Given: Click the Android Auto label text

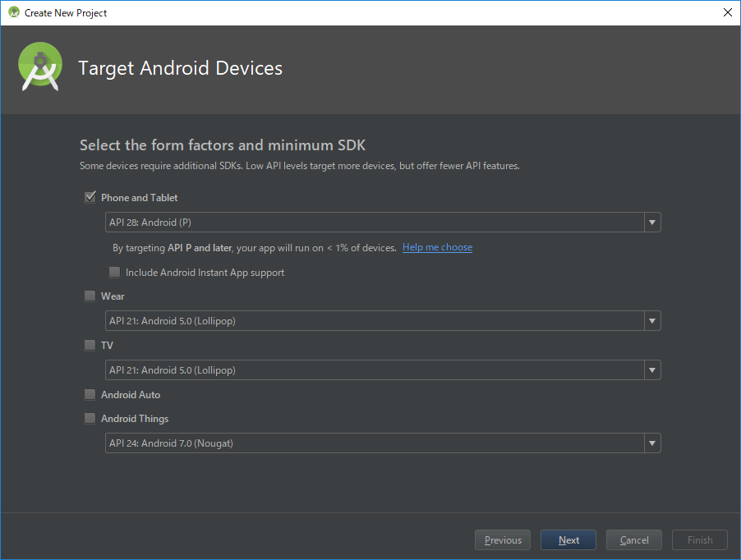Looking at the screenshot, I should coord(131,395).
